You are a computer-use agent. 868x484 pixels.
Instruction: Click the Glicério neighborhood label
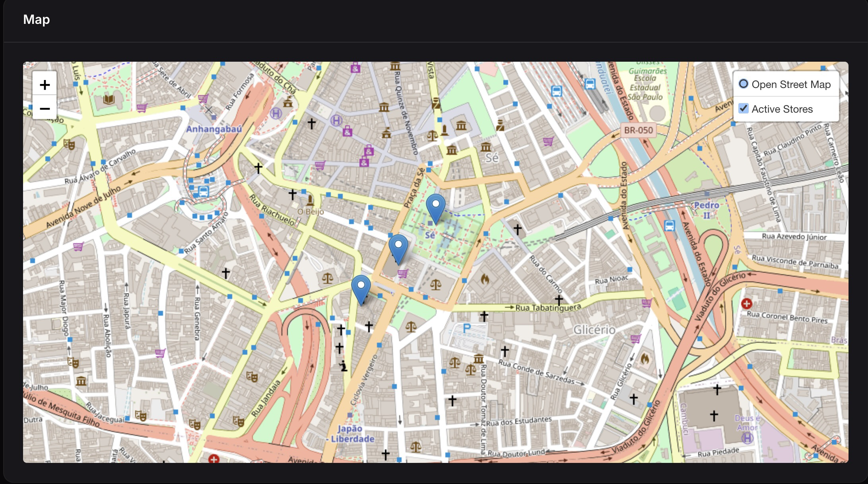click(x=594, y=330)
